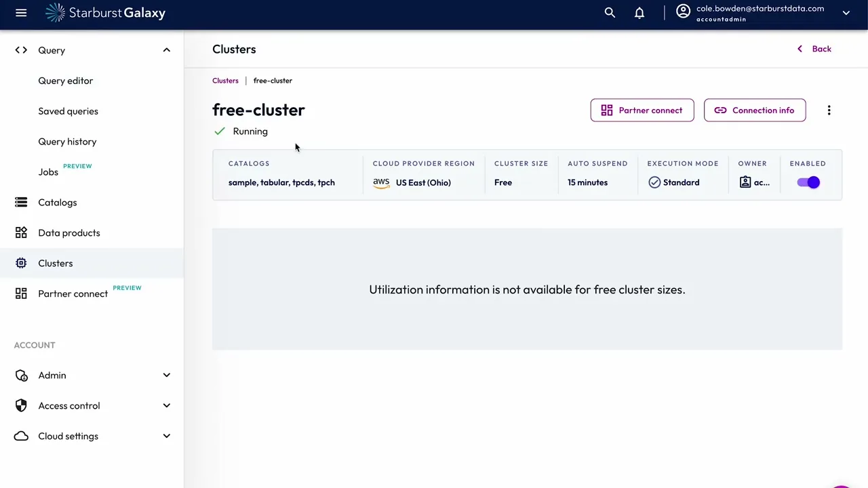This screenshot has height=488, width=868.
Task: Click the free-cluster heading
Action: click(x=258, y=110)
